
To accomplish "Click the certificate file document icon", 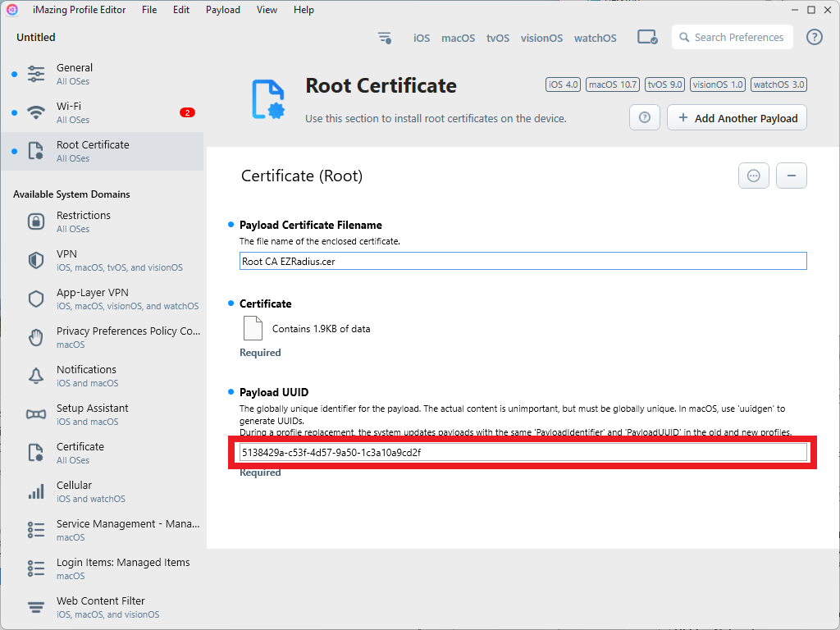I will [253, 328].
